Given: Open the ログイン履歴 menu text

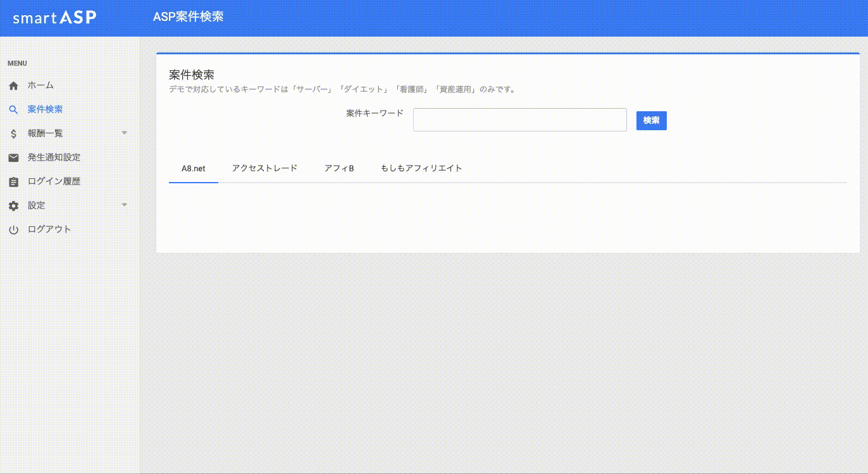Looking at the screenshot, I should [x=54, y=181].
